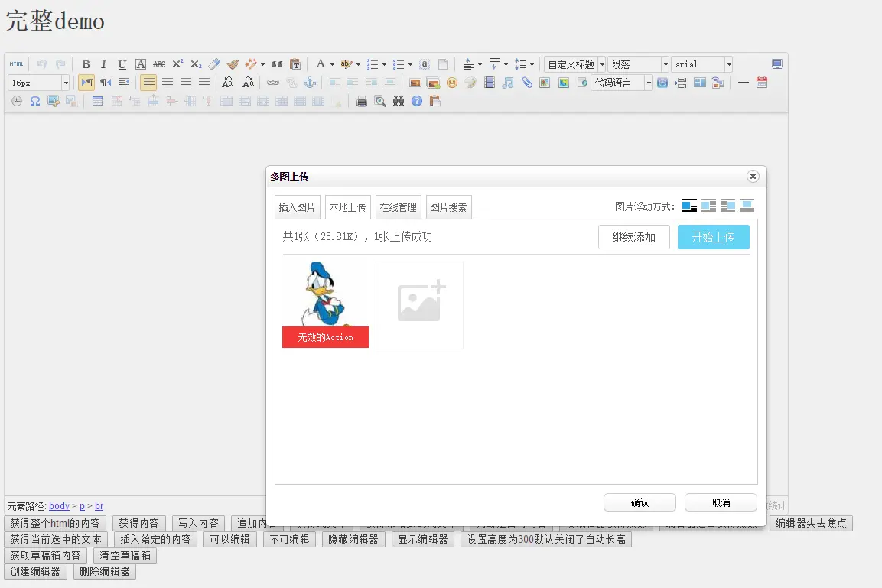882x588 pixels.
Task: Switch to 插入图片 tab
Action: point(298,207)
